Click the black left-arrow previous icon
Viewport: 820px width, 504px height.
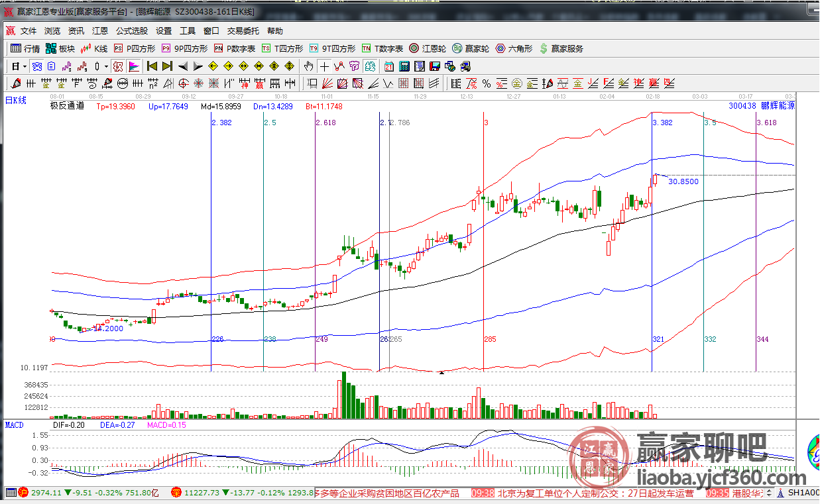183,67
